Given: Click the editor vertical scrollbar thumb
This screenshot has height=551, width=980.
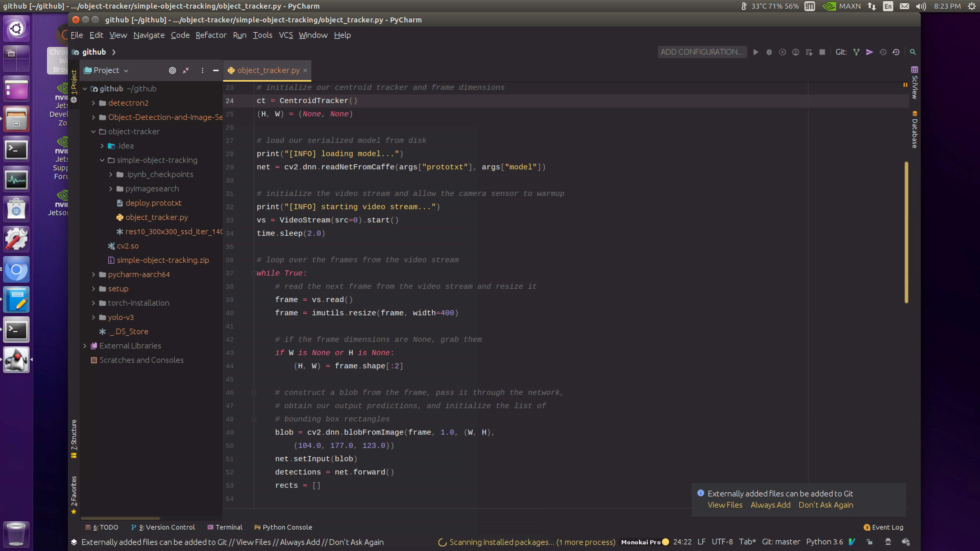Looking at the screenshot, I should (906, 232).
